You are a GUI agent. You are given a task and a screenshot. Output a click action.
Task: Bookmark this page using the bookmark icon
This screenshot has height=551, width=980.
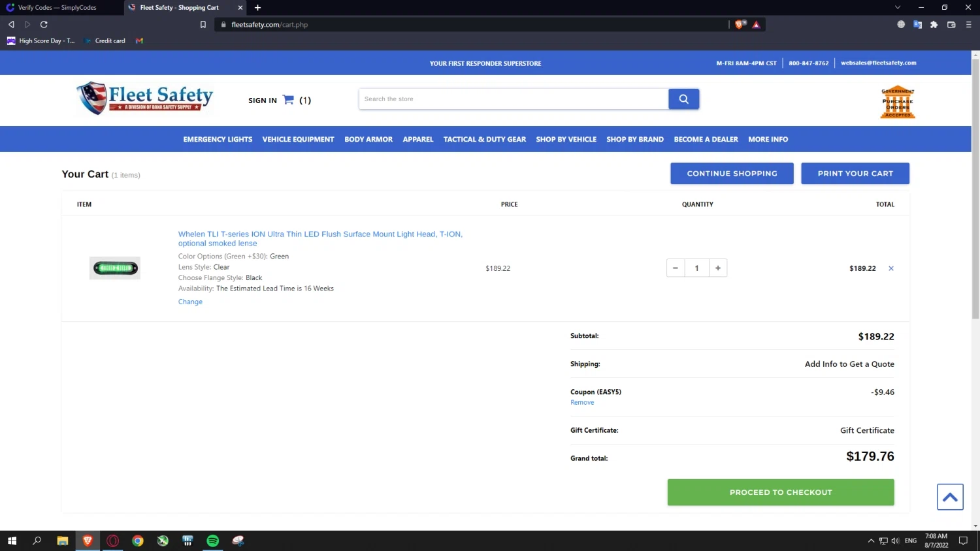tap(203, 25)
